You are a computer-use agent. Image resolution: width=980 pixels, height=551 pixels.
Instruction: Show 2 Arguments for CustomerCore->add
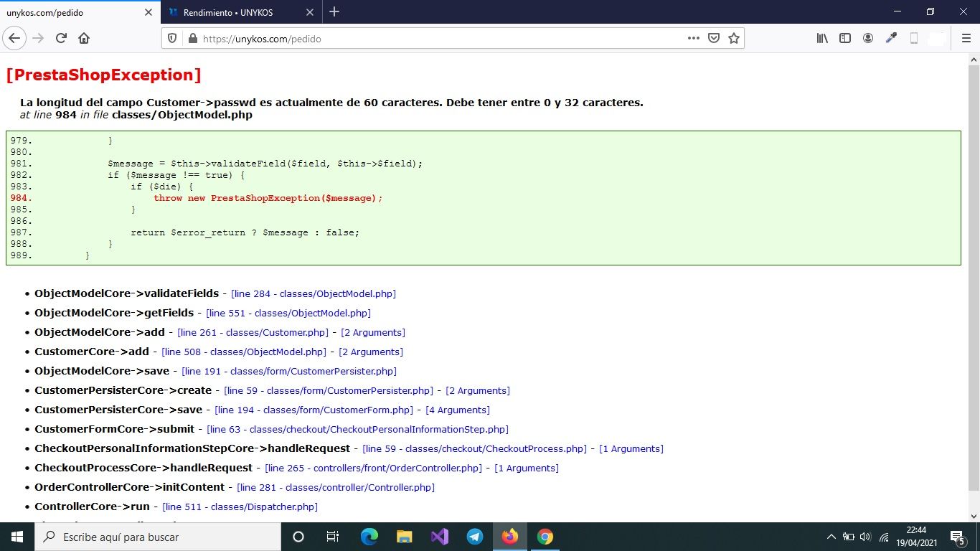point(371,352)
